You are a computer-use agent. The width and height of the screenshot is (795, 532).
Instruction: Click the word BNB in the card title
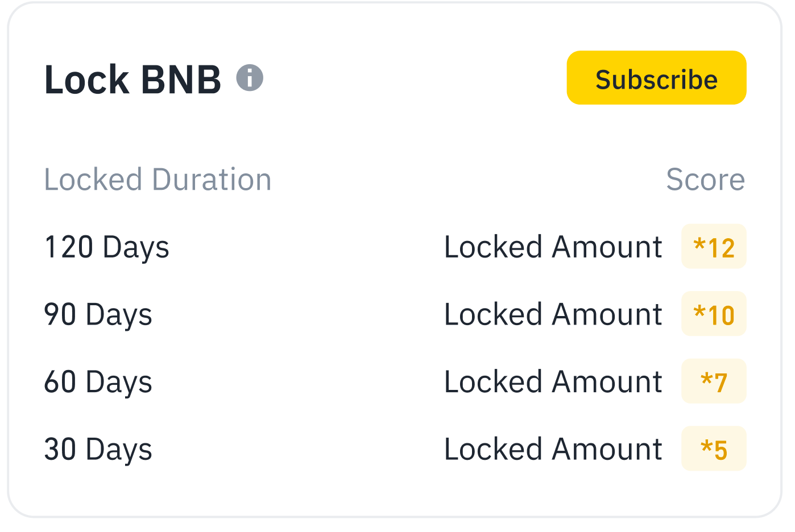pyautogui.click(x=181, y=80)
